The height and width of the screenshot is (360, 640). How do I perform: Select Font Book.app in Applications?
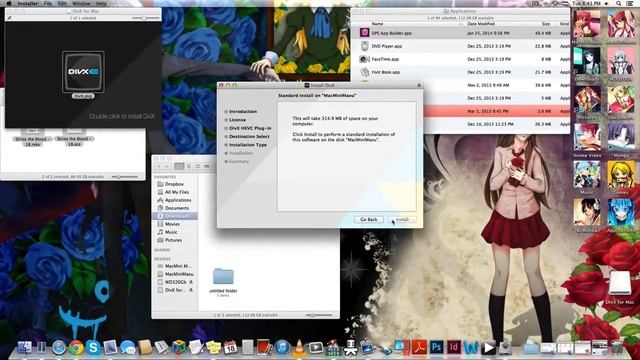click(x=460, y=72)
